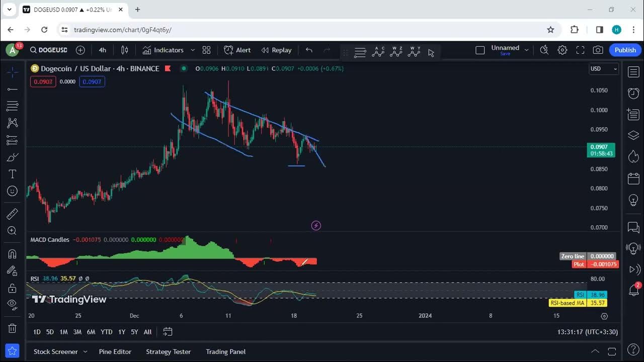This screenshot has width=644, height=362.
Task: Toggle fullscreen mode for the chart
Action: 580,50
